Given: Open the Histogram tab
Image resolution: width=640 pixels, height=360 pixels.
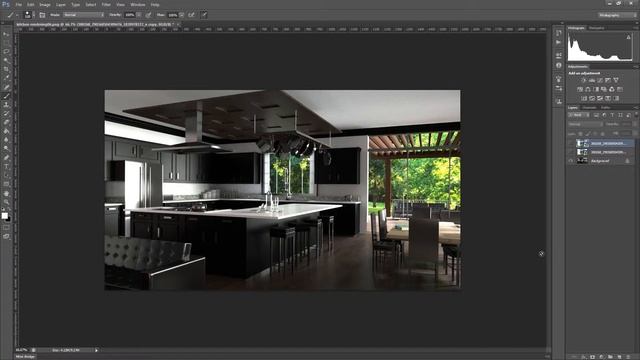Looking at the screenshot, I should (x=576, y=28).
